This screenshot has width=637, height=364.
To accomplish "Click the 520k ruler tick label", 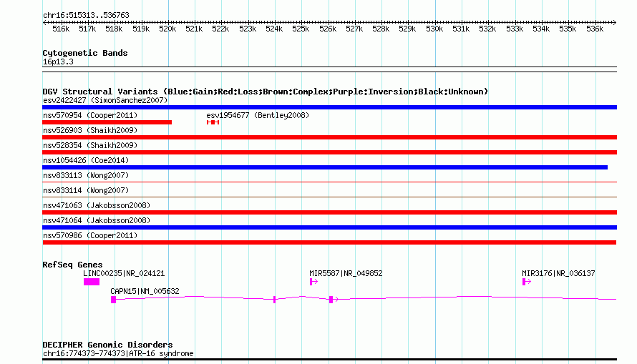I will [167, 29].
